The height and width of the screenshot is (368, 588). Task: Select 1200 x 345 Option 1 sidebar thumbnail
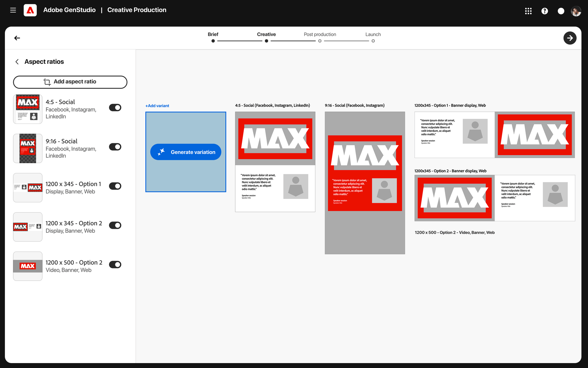(28, 188)
